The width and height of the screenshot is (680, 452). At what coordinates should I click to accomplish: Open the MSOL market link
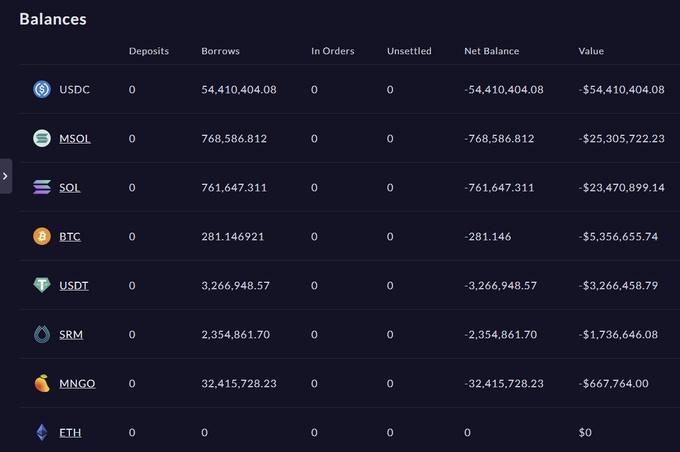75,139
